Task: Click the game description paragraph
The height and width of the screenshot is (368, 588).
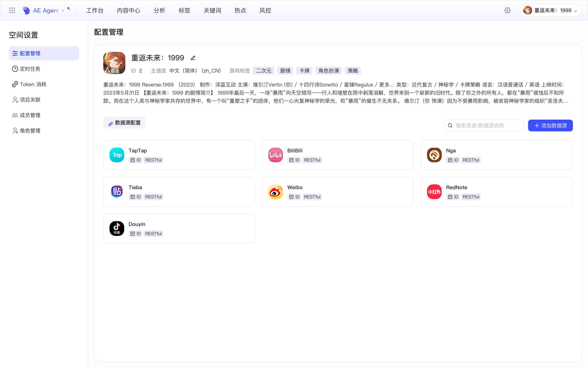Action: coord(336,93)
